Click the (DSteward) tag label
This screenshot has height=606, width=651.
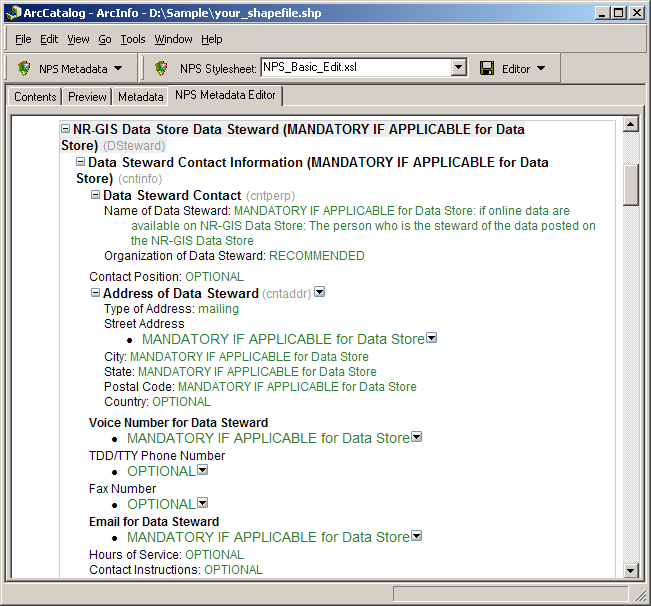pos(134,146)
